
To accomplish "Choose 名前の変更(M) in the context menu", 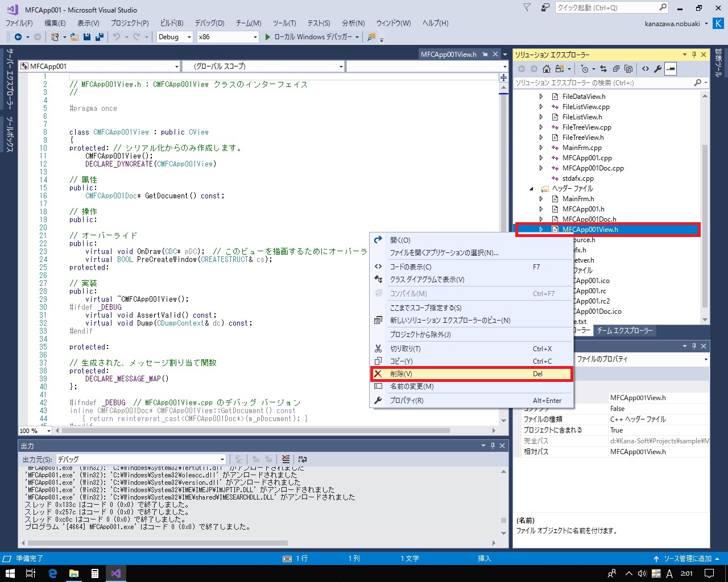I will (x=471, y=386).
